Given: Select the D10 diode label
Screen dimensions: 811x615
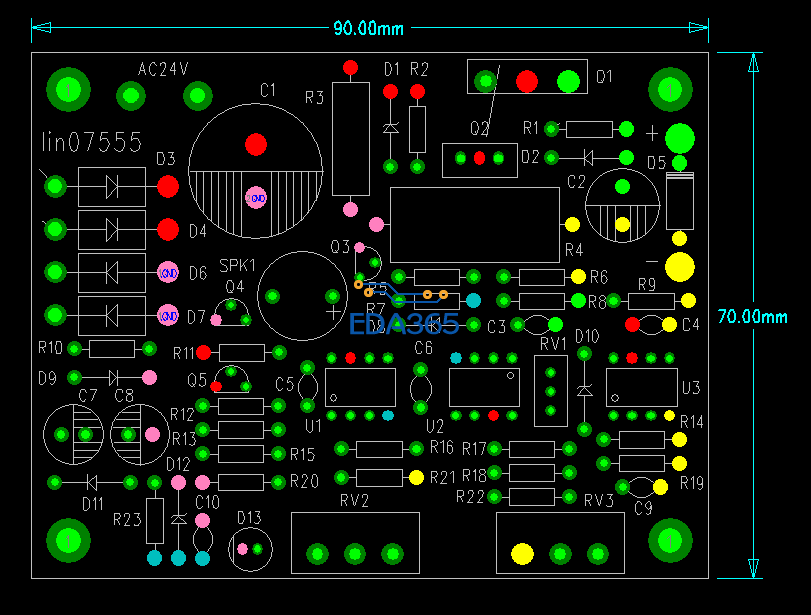Looking at the screenshot, I should 587,337.
